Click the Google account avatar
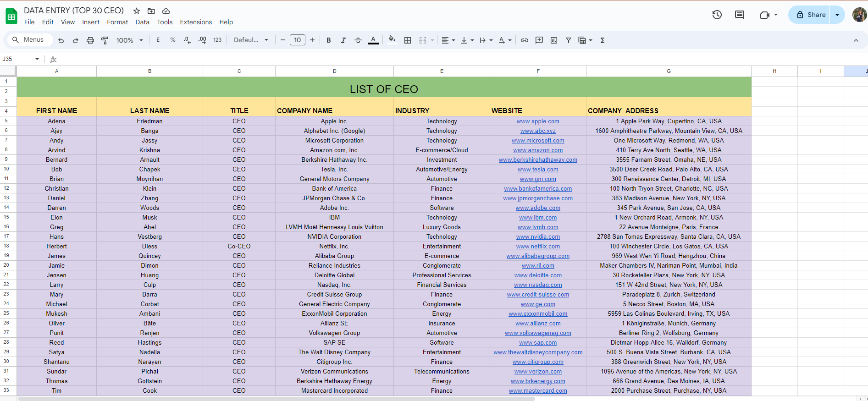Image resolution: width=868 pixels, height=401 pixels. tap(859, 15)
